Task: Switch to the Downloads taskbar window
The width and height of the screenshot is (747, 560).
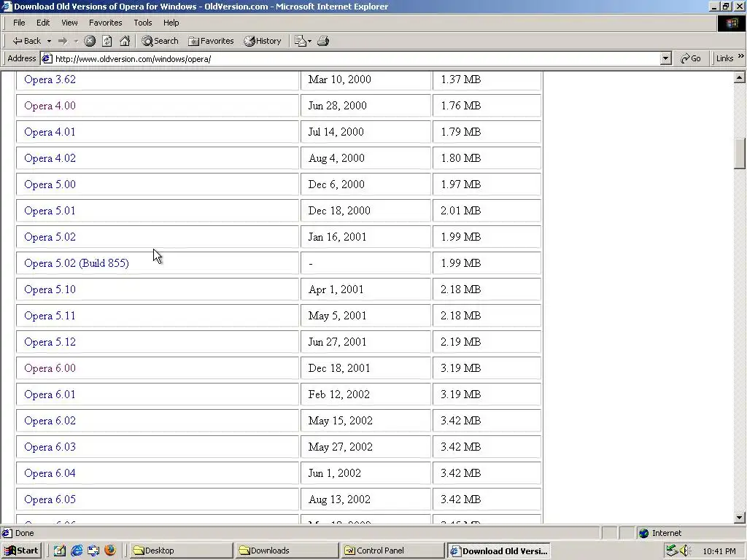Action: click(x=287, y=551)
